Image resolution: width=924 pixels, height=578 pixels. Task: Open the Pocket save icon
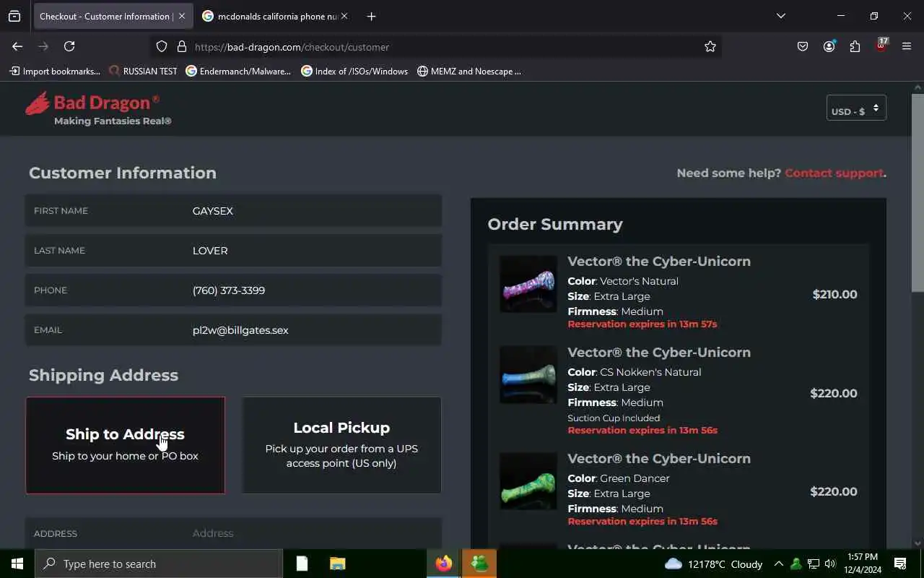click(803, 46)
